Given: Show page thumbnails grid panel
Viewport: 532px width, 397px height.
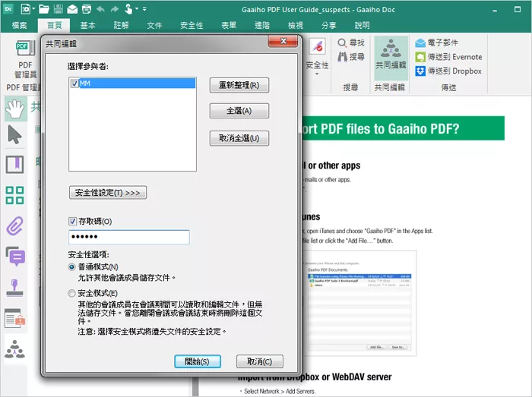Looking at the screenshot, I should [14, 195].
